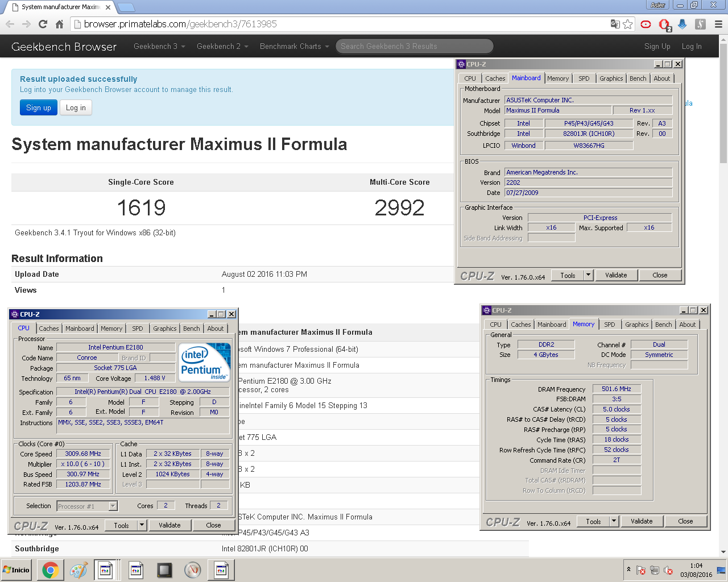Click the Google Translate icon in address bar

click(x=615, y=24)
